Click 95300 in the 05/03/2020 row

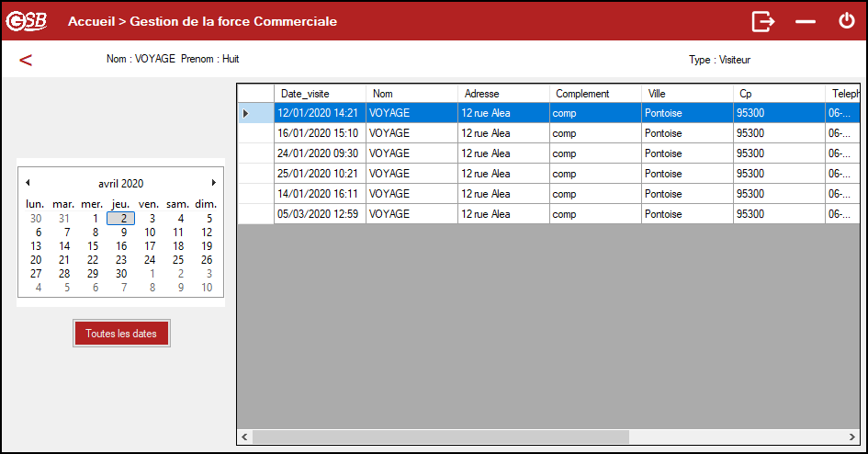pos(780,214)
